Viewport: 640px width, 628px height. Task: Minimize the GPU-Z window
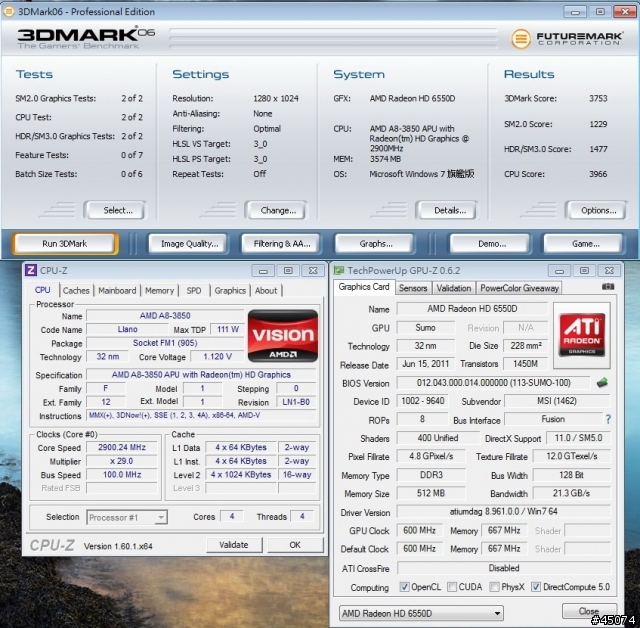coord(559,271)
